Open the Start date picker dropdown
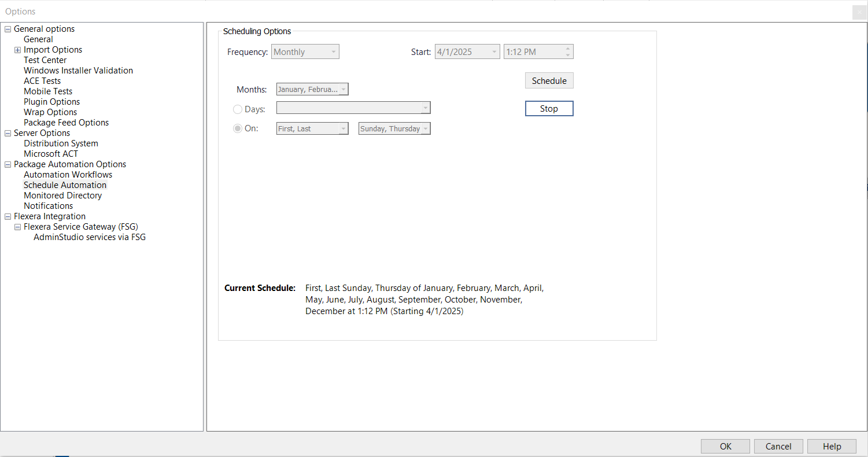The width and height of the screenshot is (868, 457). 494,52
